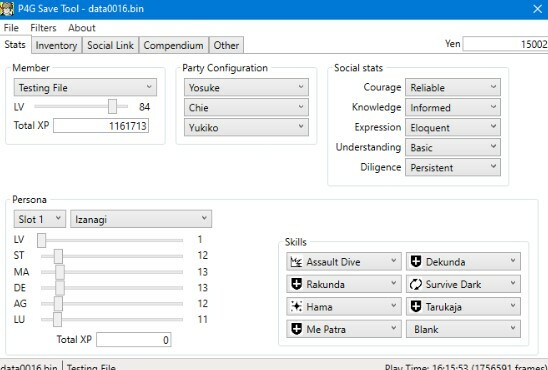This screenshot has width=548, height=370.
Task: Switch to the Compendium tab
Action: tap(173, 45)
